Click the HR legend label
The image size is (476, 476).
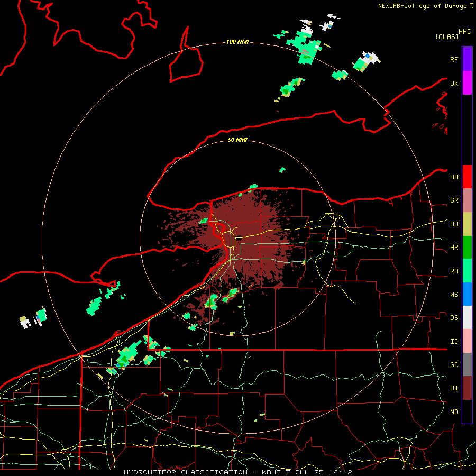click(454, 248)
